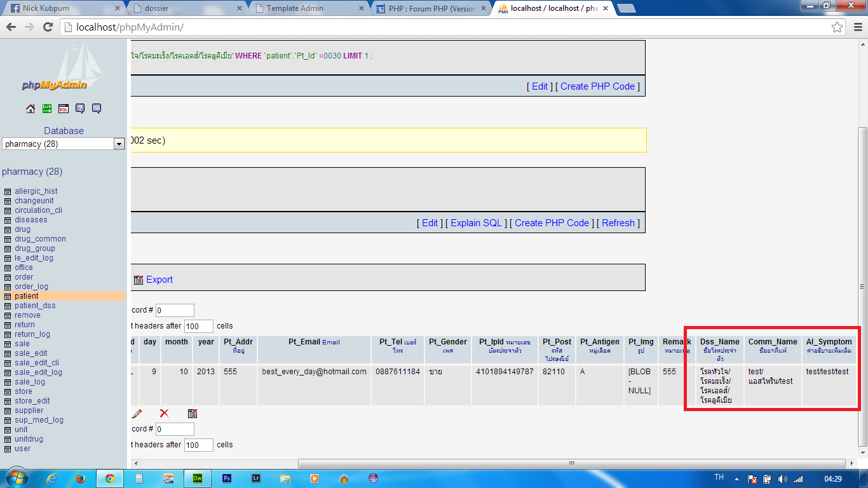Click the table icon beside drug_group
This screenshot has width=868, height=488.
click(x=8, y=248)
